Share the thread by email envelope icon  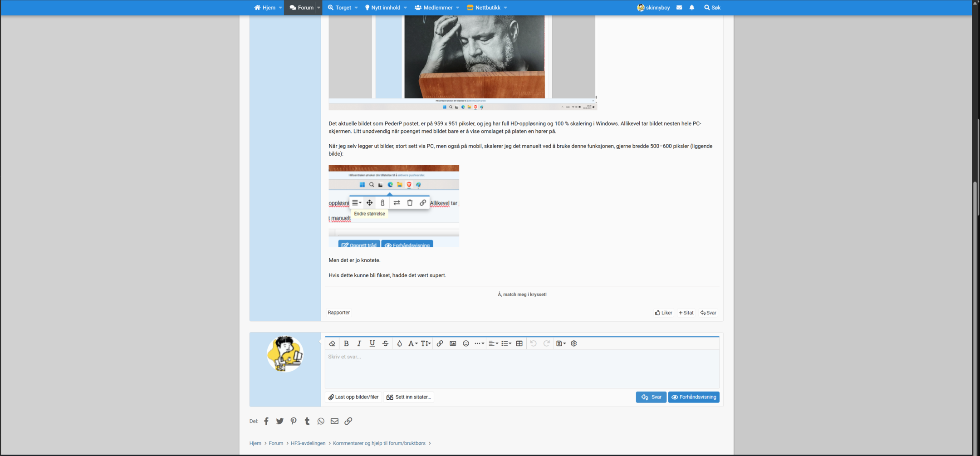coord(334,421)
